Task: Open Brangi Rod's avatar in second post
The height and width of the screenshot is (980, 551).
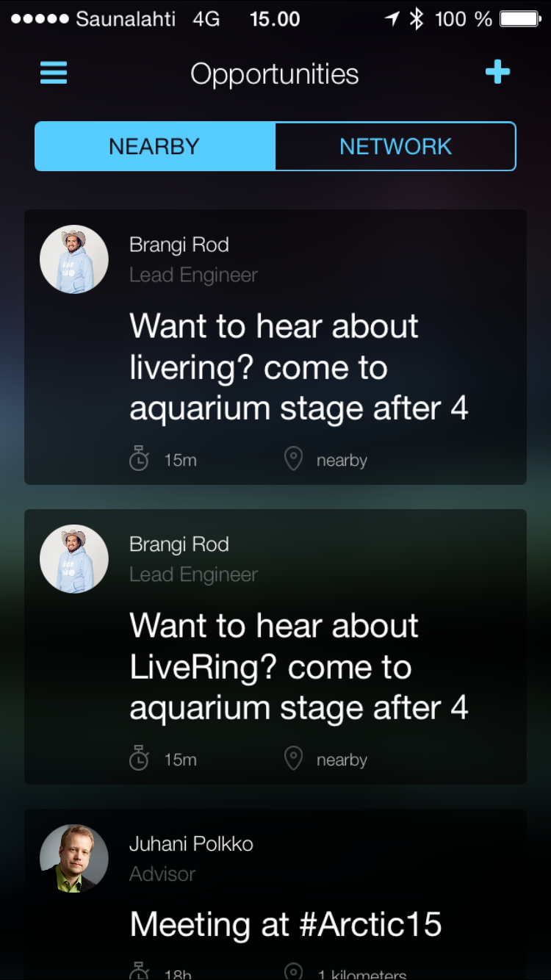Action: click(74, 559)
